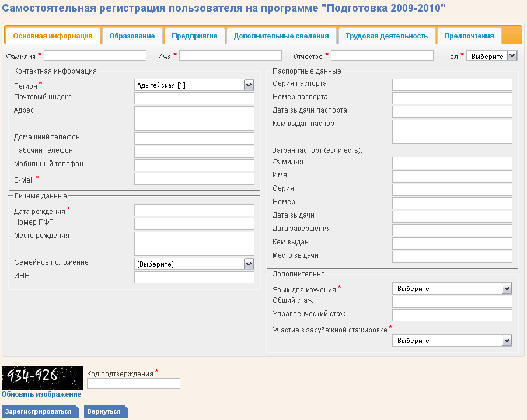Screen dimensions: 527x420
Task: Click into Кем выдан паспорт text area
Action: point(452,132)
